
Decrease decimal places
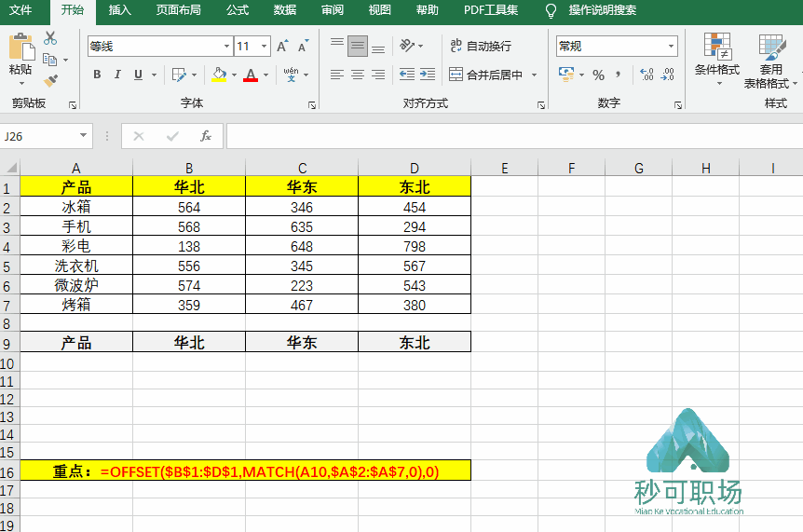click(667, 75)
